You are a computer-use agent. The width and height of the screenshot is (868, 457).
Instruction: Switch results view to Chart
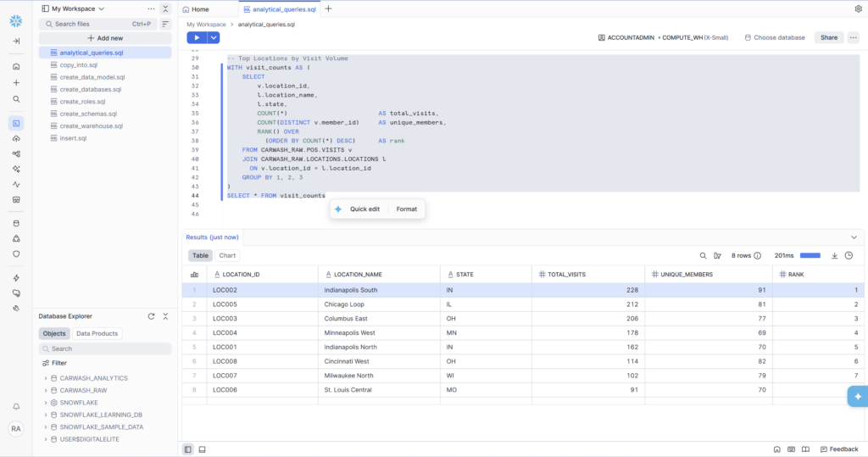click(227, 255)
